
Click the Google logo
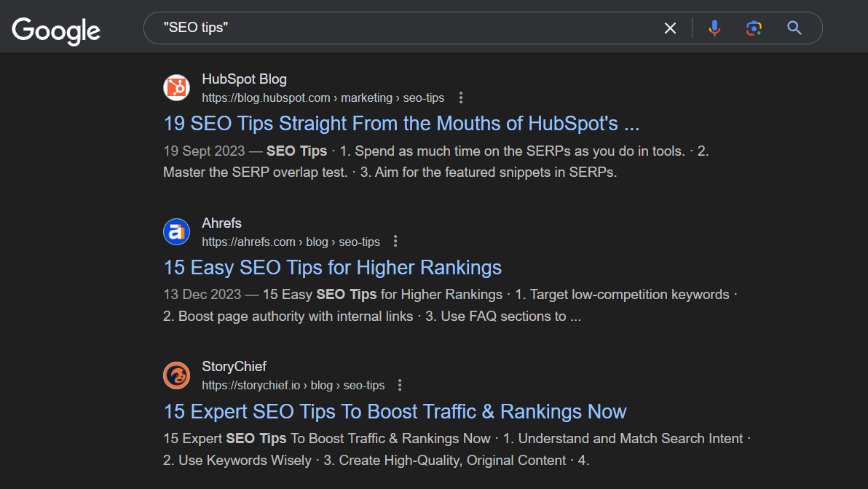[56, 31]
